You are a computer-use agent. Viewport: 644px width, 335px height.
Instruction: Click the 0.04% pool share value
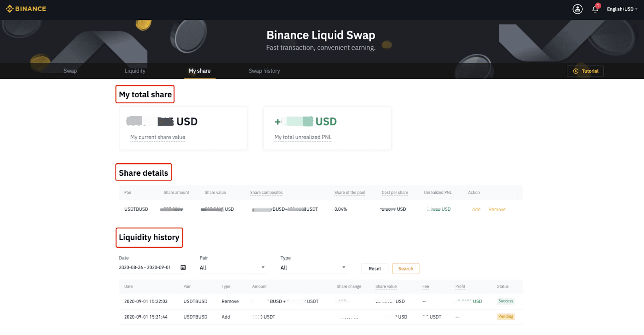341,209
